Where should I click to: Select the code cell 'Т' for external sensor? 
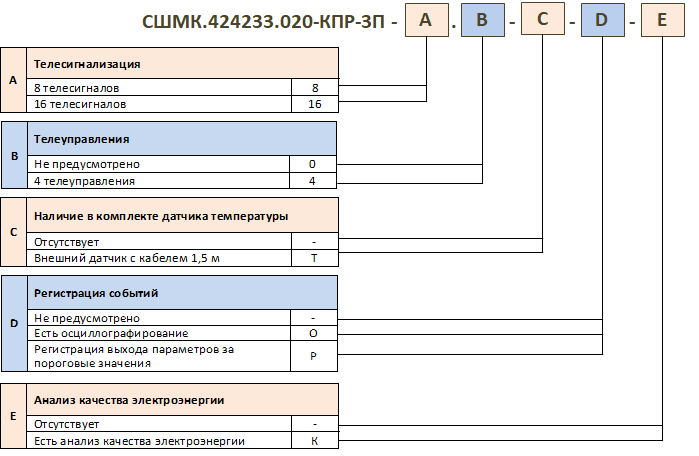(x=315, y=258)
